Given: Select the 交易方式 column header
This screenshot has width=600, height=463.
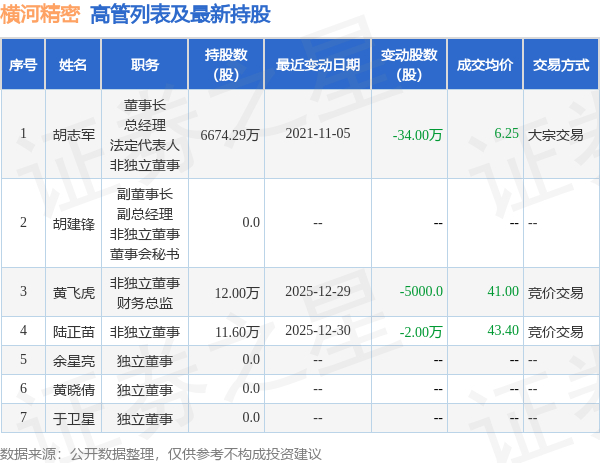Looking at the screenshot, I should pyautogui.click(x=561, y=64).
